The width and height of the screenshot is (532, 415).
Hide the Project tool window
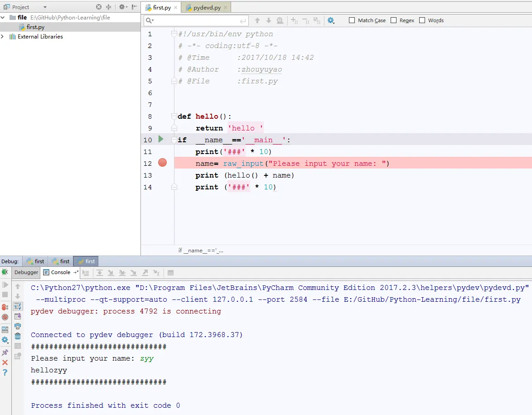click(x=135, y=7)
